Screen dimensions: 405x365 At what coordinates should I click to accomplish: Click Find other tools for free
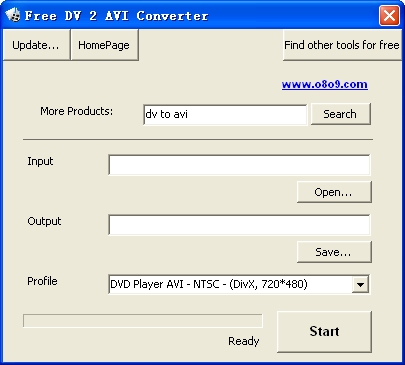point(342,45)
